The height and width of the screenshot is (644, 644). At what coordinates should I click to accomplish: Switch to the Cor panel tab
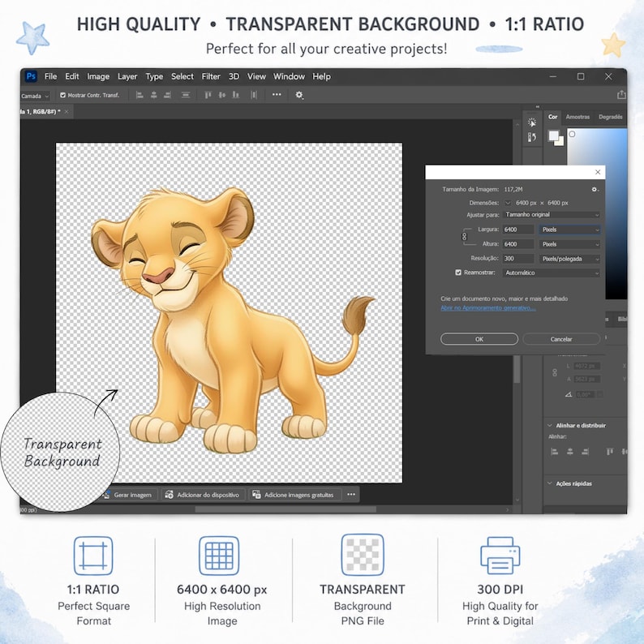coord(553,117)
